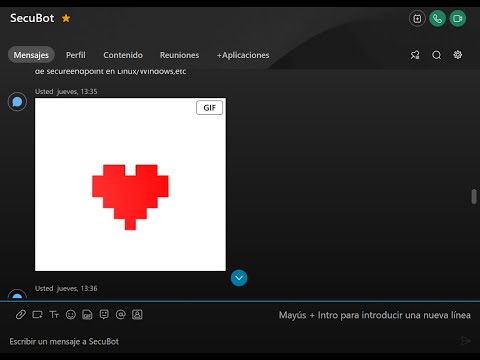Open the +Aplicaciones tab
Image resolution: width=480 pixels, height=360 pixels.
point(243,55)
